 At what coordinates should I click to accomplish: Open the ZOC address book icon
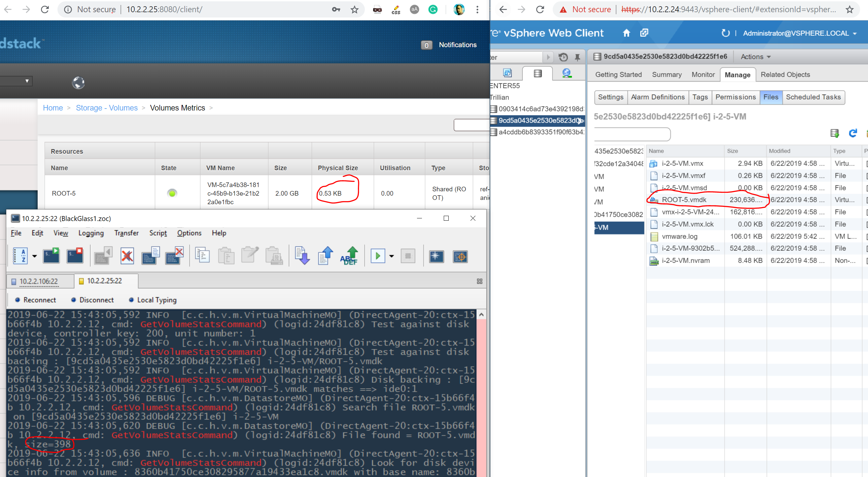[20, 256]
